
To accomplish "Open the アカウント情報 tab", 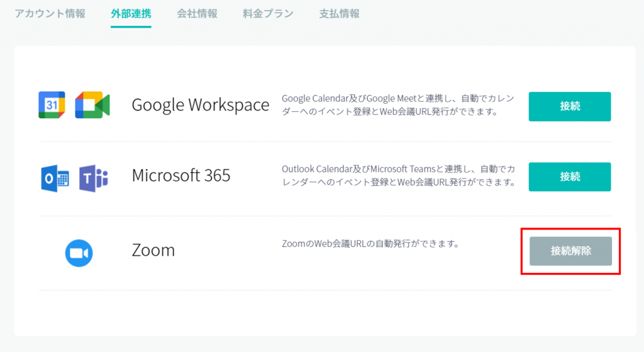I will click(x=50, y=14).
